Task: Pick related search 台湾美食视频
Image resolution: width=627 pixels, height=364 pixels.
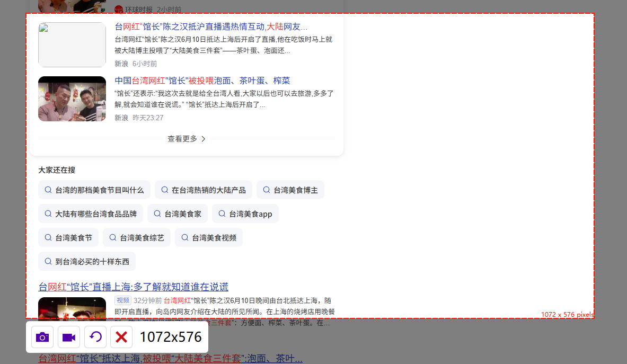Action: coord(209,238)
